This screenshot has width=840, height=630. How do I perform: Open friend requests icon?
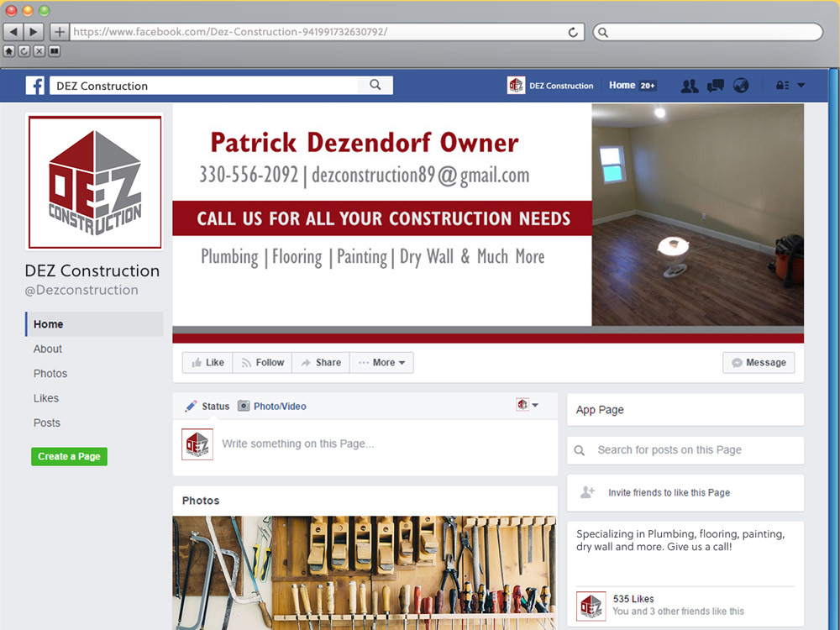click(690, 86)
